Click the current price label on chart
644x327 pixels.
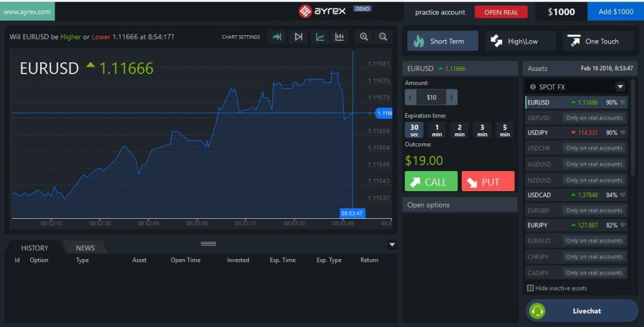coord(384,113)
